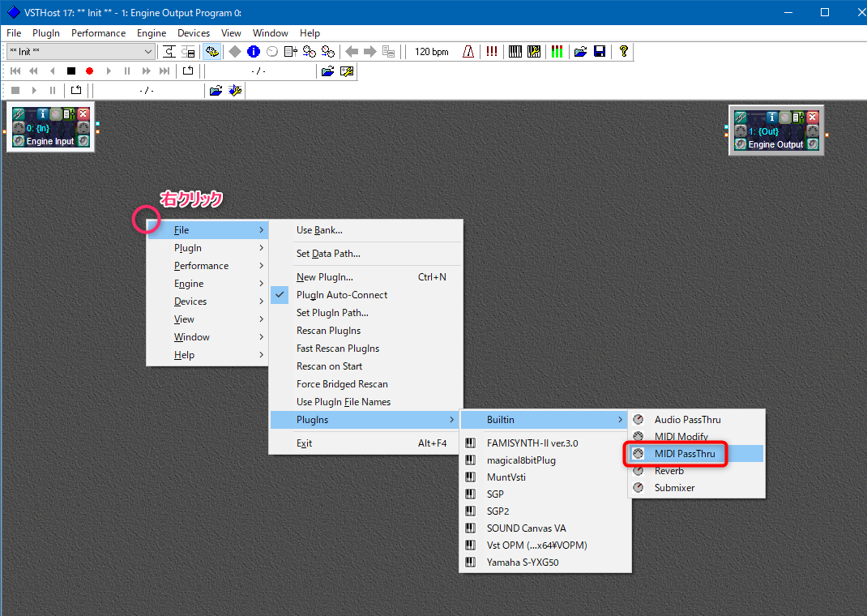Click the info icon on Engine Input module
The height and width of the screenshot is (616, 867).
[x=43, y=114]
